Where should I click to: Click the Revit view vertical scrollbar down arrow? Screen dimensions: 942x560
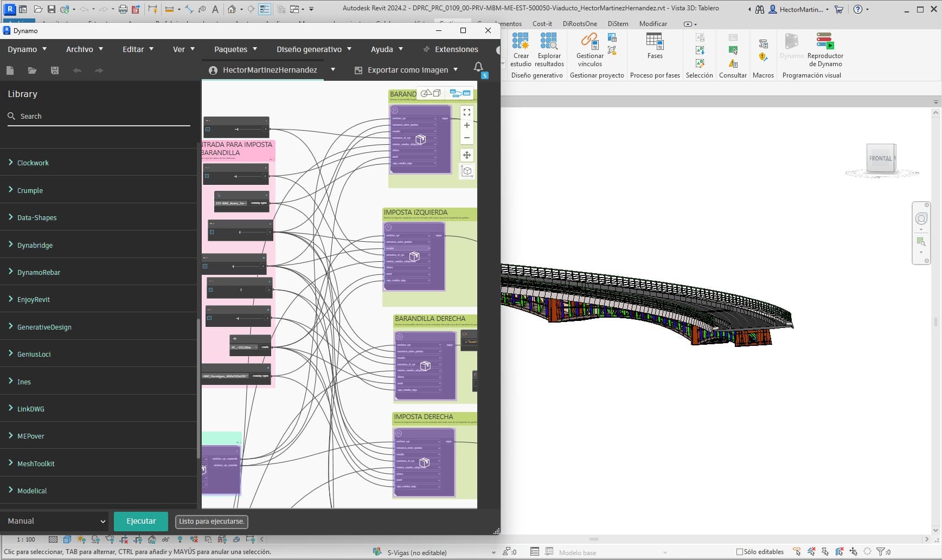(x=935, y=531)
